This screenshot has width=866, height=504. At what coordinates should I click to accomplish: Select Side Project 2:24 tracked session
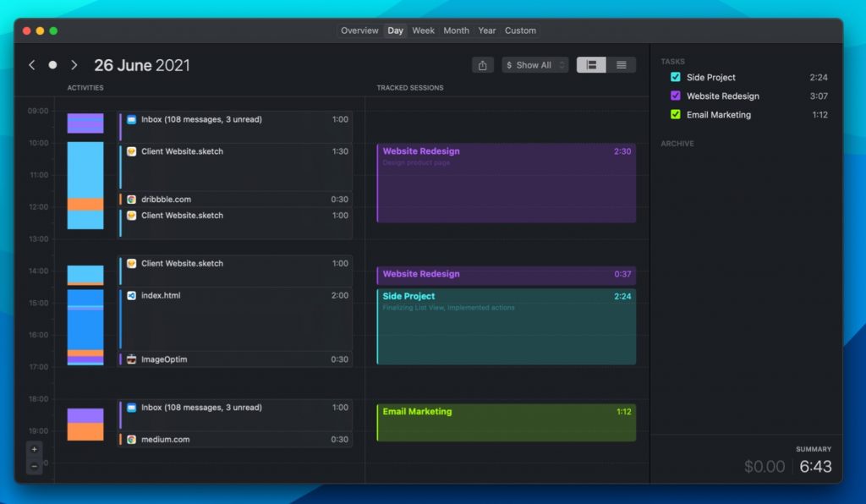(507, 326)
